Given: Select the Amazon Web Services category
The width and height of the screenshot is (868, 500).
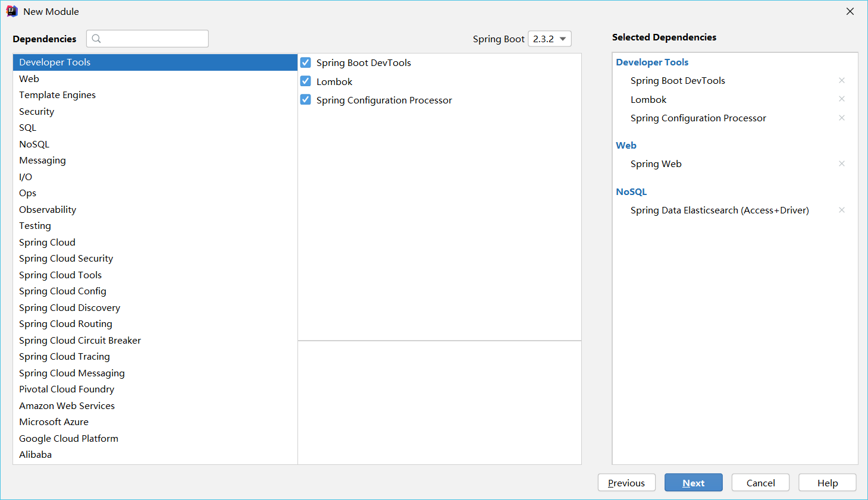Looking at the screenshot, I should 155,405.
